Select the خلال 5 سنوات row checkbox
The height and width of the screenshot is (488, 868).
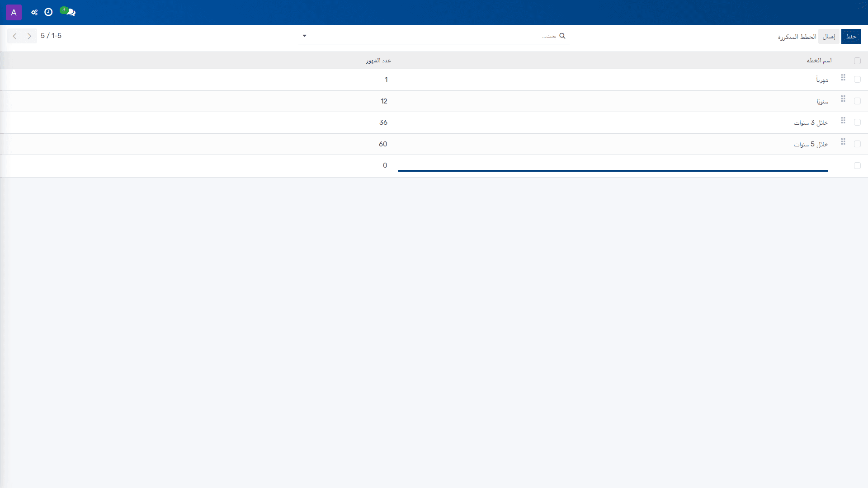(857, 144)
